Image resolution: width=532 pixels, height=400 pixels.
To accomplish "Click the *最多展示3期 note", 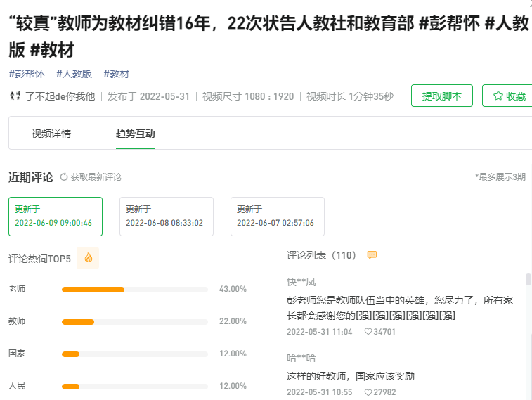I will 500,176.
